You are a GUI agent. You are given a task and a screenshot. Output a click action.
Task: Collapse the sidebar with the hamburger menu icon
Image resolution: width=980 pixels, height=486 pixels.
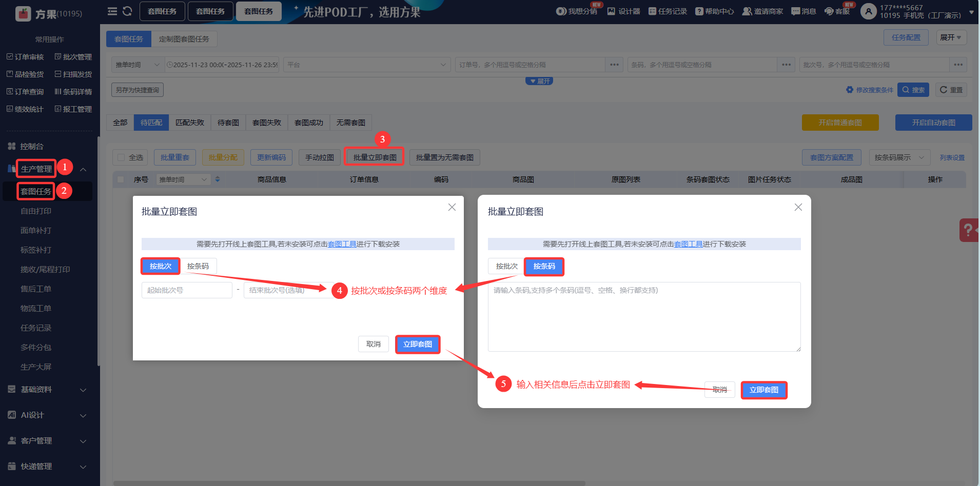pyautogui.click(x=112, y=11)
